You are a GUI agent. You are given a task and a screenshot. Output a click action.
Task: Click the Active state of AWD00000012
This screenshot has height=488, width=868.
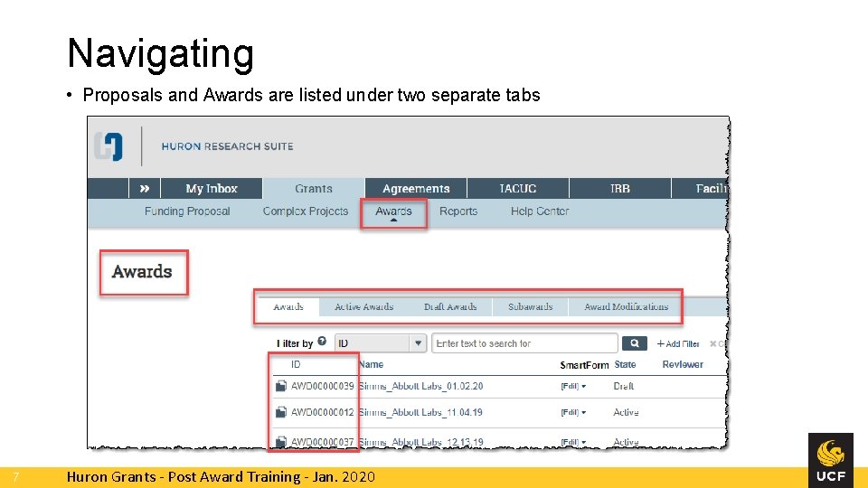pyautogui.click(x=626, y=412)
